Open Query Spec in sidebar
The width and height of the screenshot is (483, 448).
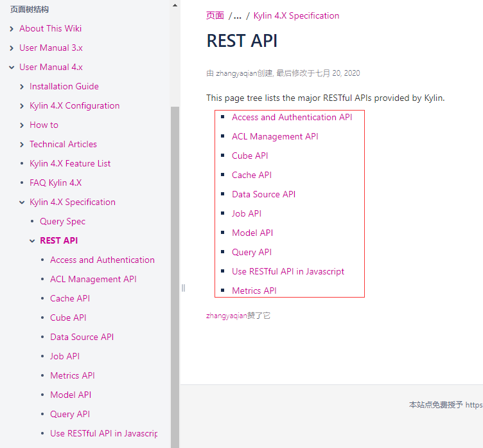click(62, 221)
